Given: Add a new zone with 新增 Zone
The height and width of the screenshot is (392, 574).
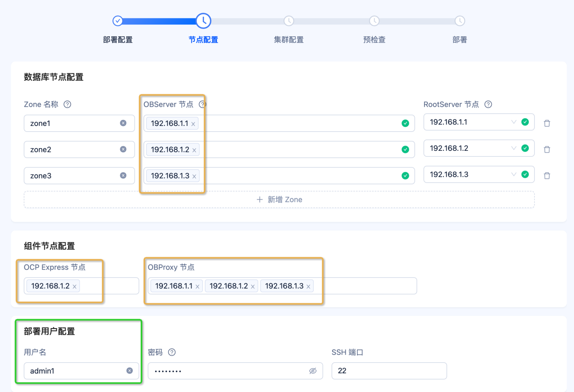Looking at the screenshot, I should 279,199.
